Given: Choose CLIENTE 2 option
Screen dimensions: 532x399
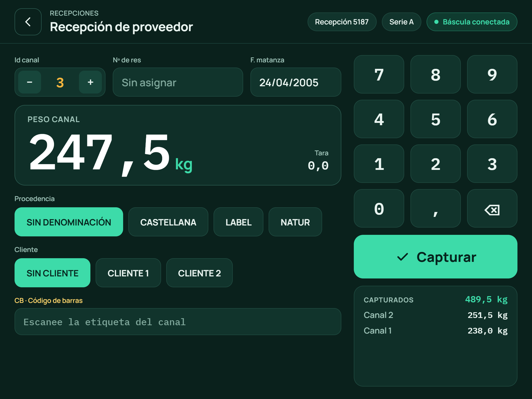Looking at the screenshot, I should pyautogui.click(x=199, y=273).
